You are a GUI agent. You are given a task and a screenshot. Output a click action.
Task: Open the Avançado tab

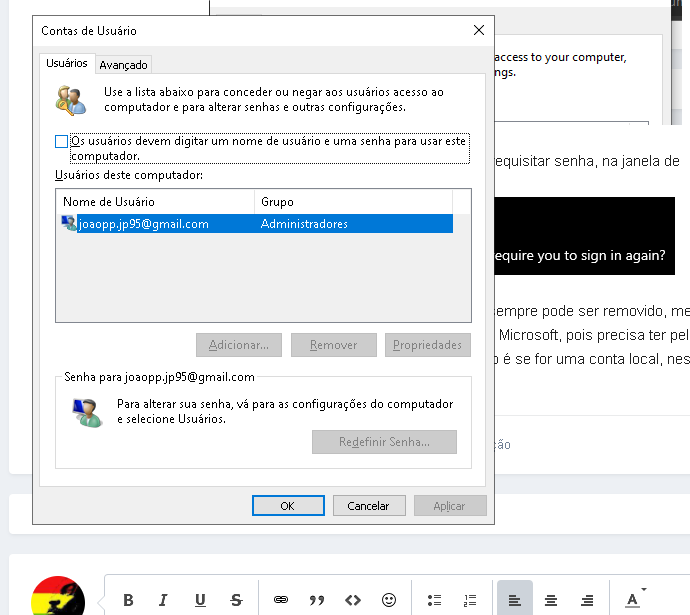tap(123, 65)
